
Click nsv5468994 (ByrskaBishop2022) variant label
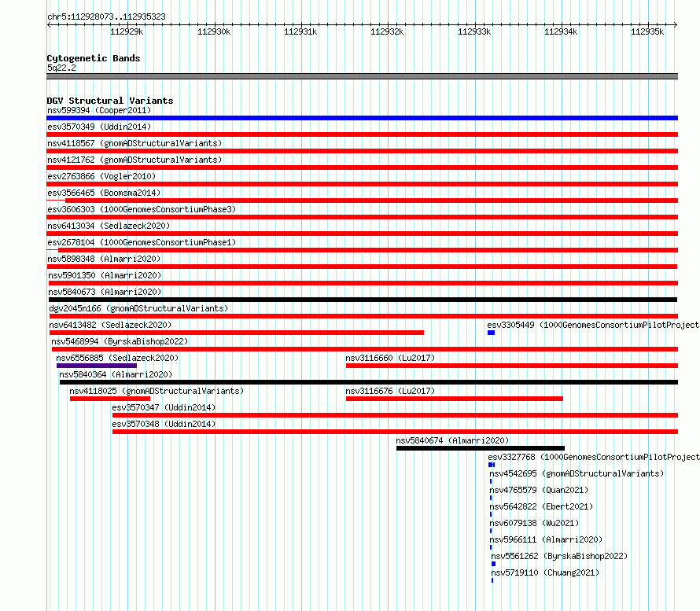coord(120,341)
